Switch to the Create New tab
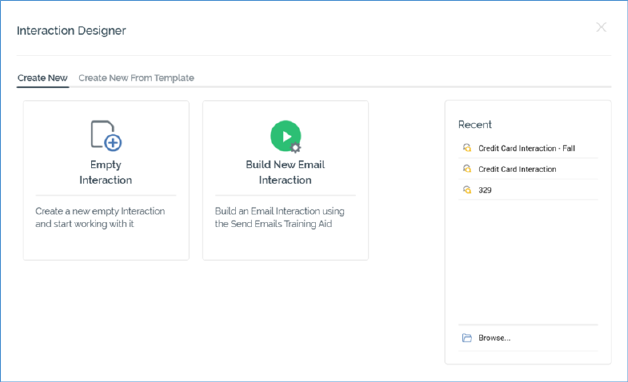 point(42,78)
